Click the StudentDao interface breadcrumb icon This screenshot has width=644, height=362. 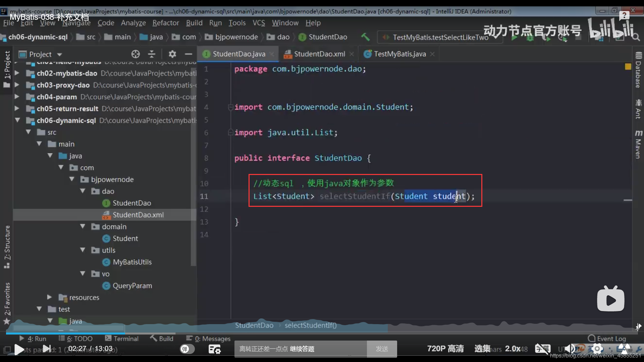coord(302,37)
